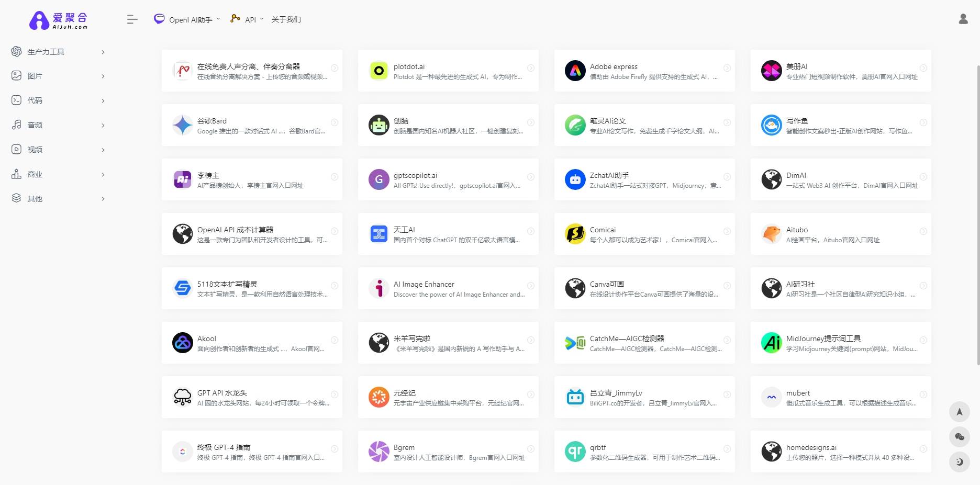Viewport: 980px width, 485px height.
Task: Open the Canva可画 card title
Action: (x=607, y=284)
